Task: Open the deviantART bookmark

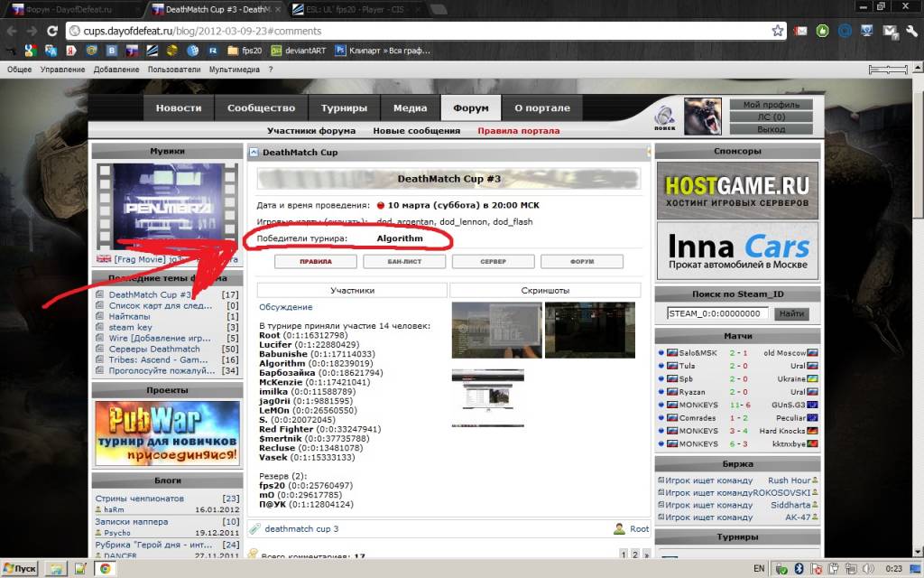Action: pos(298,51)
